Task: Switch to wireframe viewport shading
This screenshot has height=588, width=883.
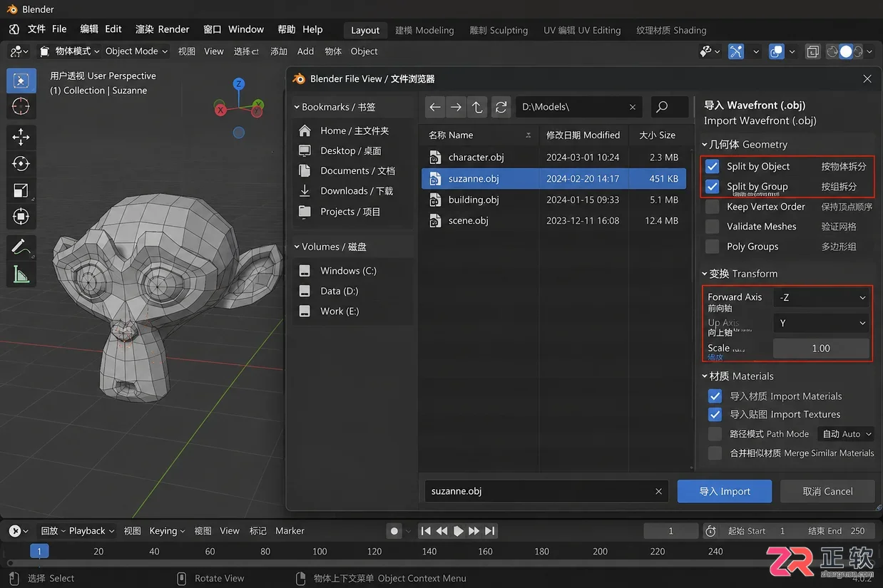Action: pos(832,51)
